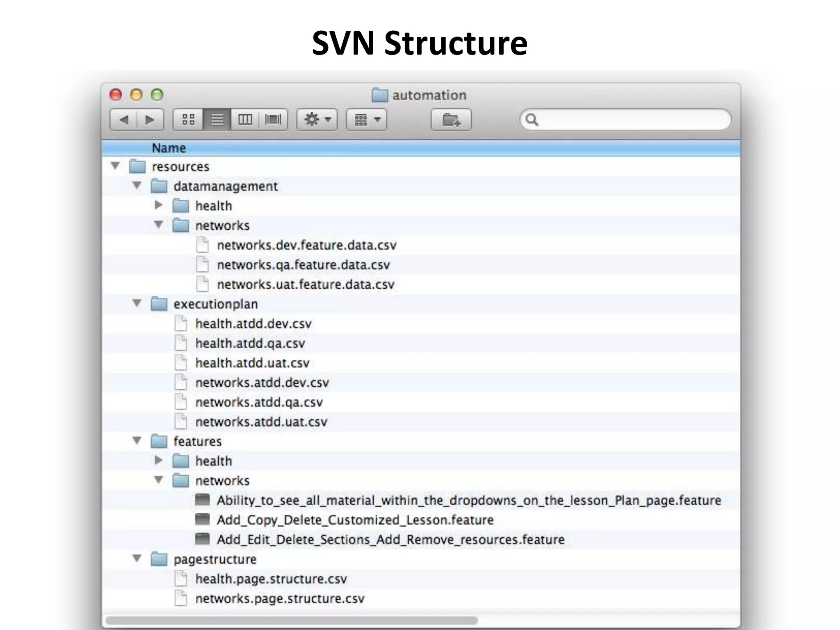This screenshot has height=630, width=840.
Task: Click the Finder search field
Action: tap(625, 120)
